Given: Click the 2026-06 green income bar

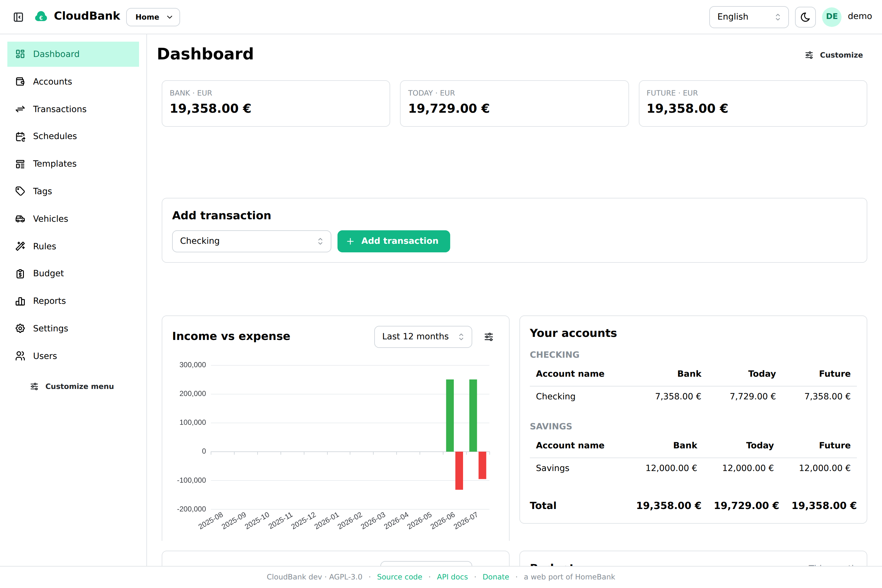Looking at the screenshot, I should [450, 416].
